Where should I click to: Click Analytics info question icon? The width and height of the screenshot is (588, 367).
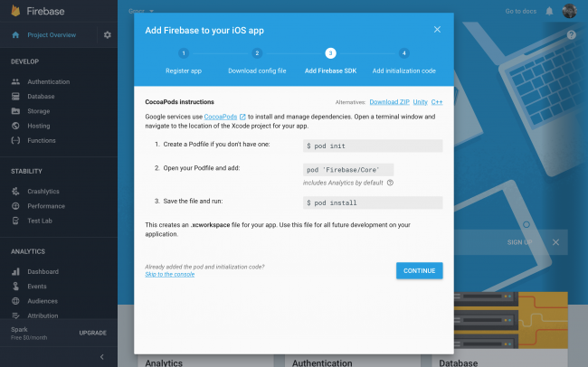pos(390,183)
